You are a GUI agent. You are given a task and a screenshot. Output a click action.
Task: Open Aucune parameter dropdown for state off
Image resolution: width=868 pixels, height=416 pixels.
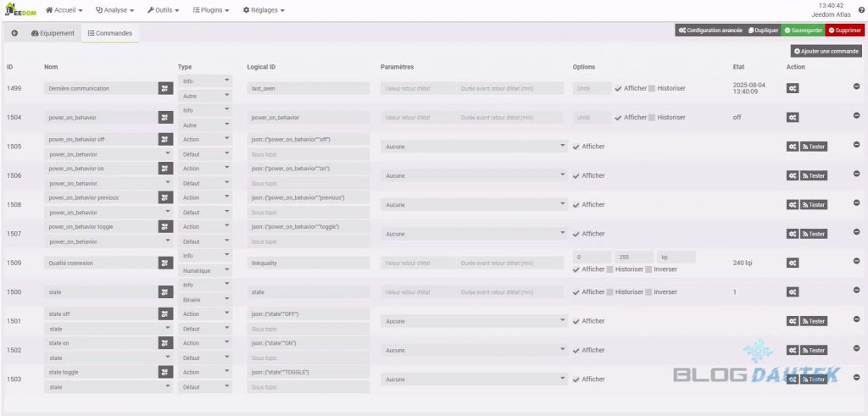pyautogui.click(x=474, y=321)
